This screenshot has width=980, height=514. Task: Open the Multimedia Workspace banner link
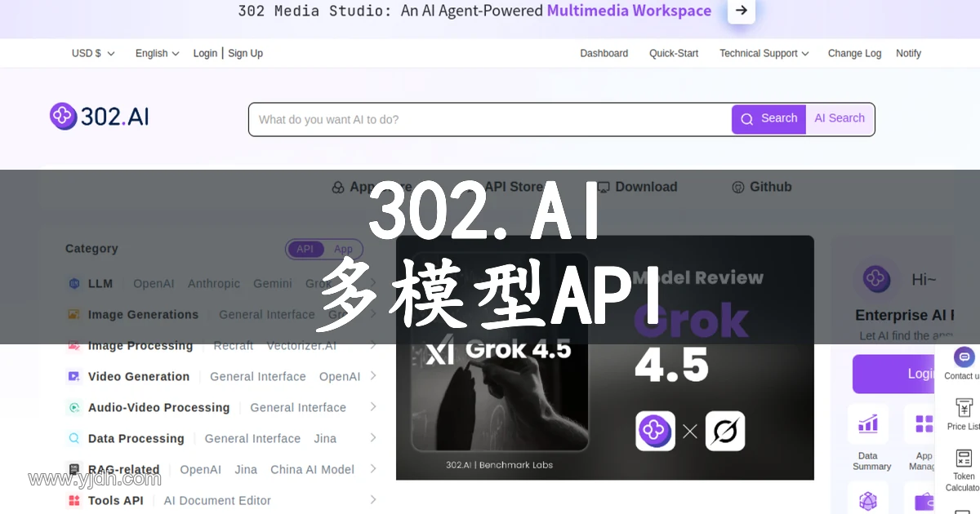click(x=629, y=11)
